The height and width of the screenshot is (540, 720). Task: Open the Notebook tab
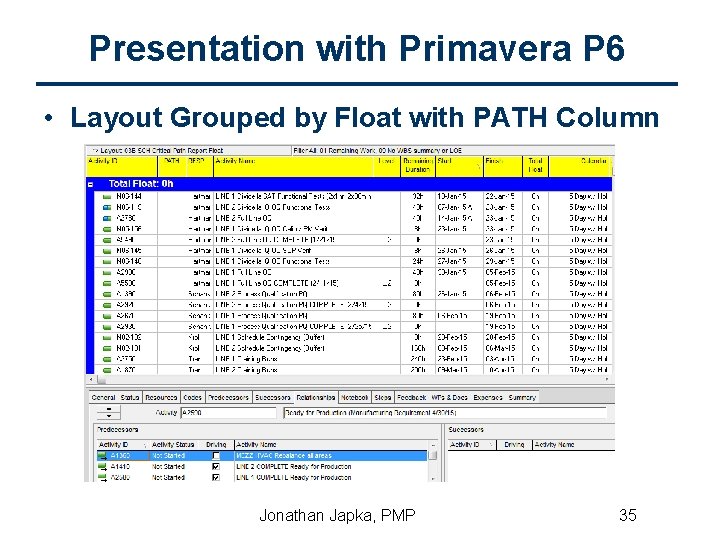point(354,398)
